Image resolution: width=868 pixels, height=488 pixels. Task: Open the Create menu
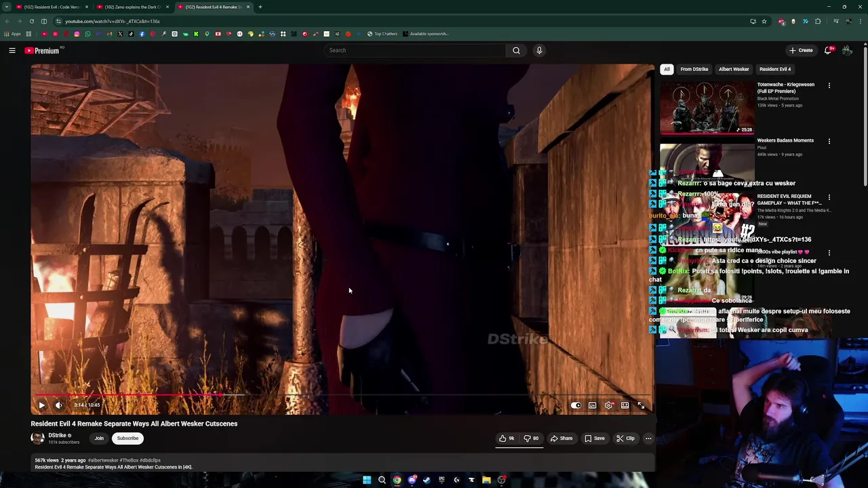(x=801, y=50)
